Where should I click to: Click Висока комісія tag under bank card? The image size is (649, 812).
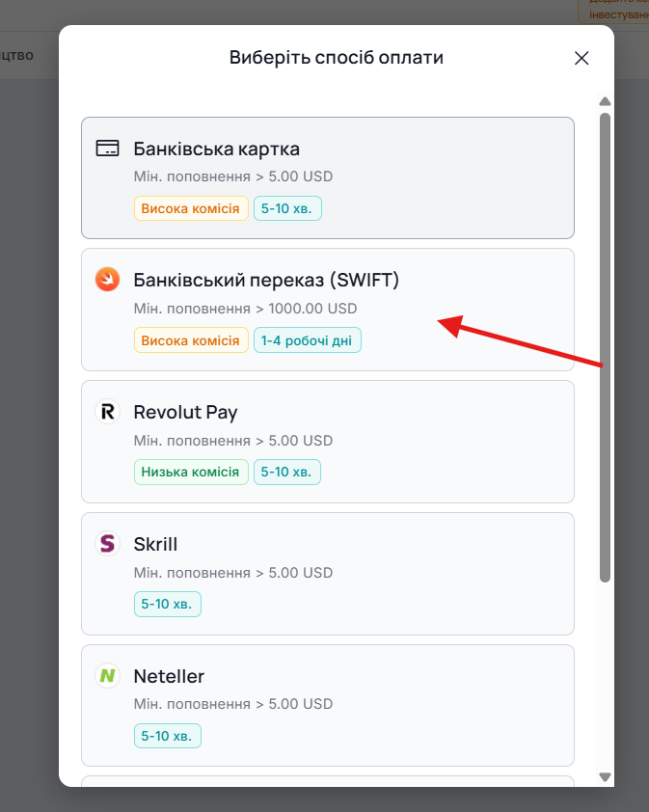click(x=191, y=208)
